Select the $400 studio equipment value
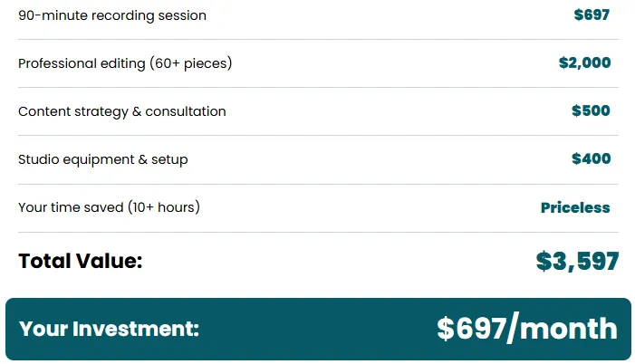This screenshot has width=635, height=364. point(591,158)
